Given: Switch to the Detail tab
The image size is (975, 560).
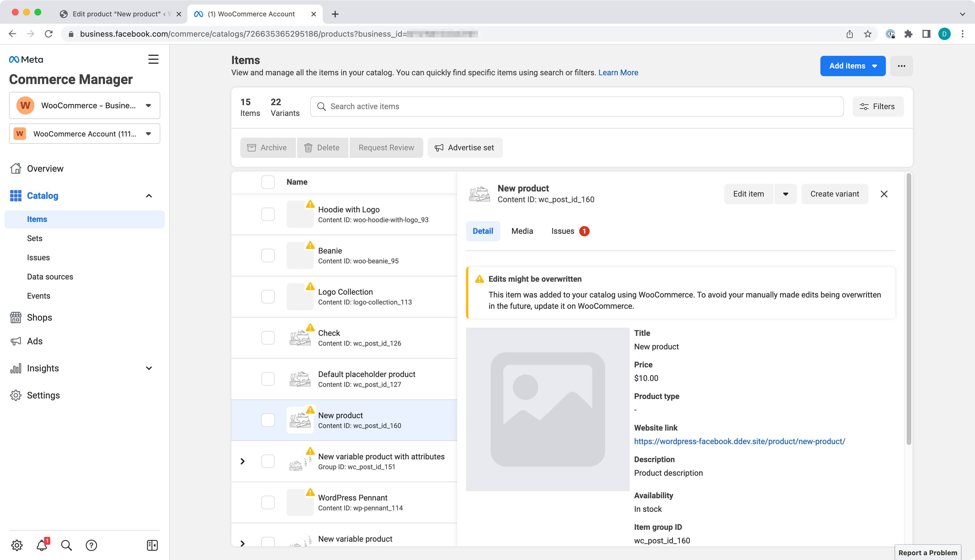Looking at the screenshot, I should pyautogui.click(x=483, y=231).
